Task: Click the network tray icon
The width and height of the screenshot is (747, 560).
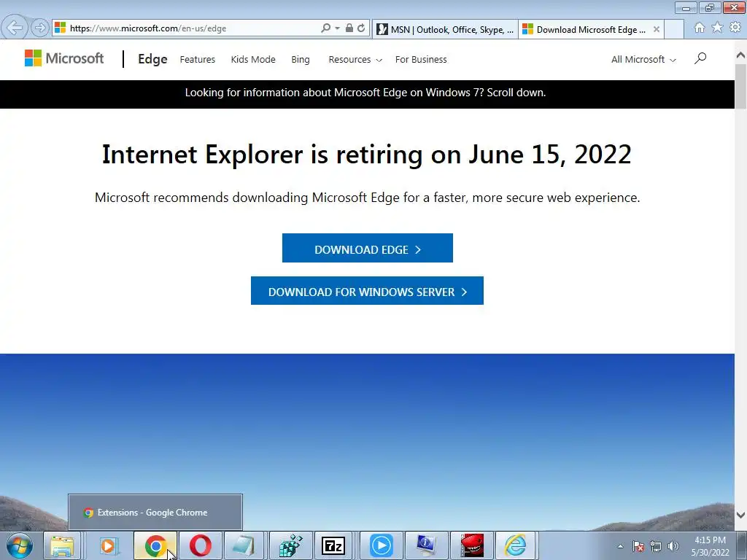Action: pyautogui.click(x=656, y=546)
